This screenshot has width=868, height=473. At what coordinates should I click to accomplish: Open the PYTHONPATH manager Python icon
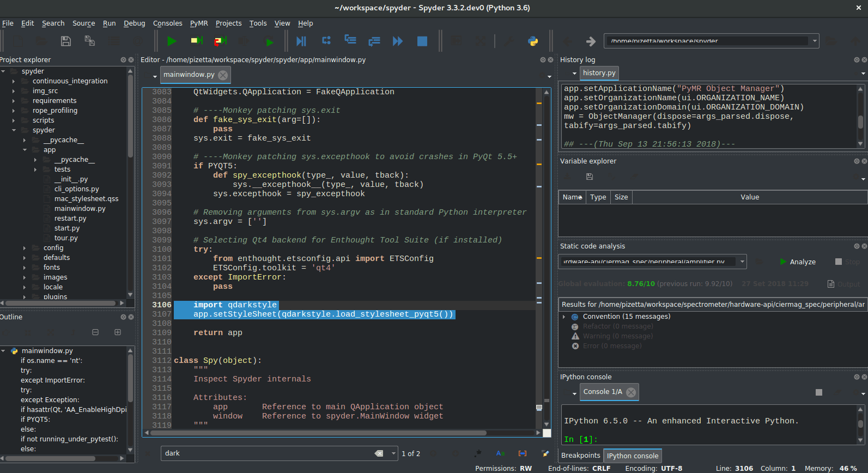(x=533, y=41)
